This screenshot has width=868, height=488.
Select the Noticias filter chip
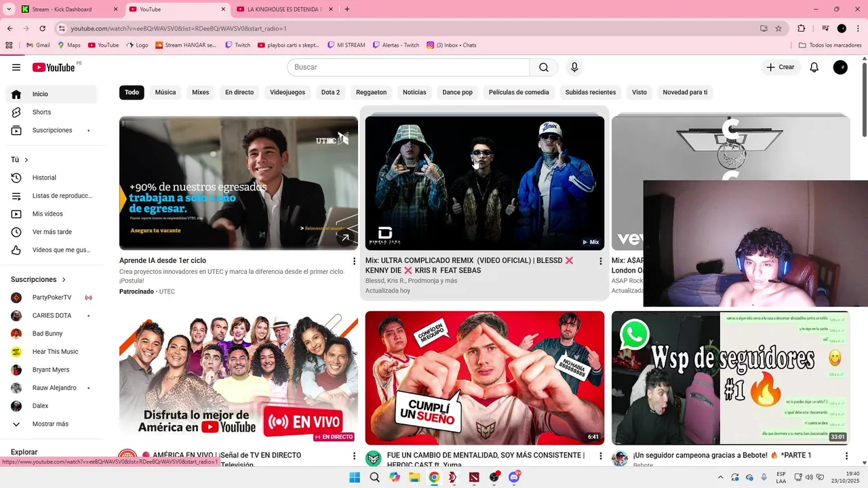click(x=414, y=92)
